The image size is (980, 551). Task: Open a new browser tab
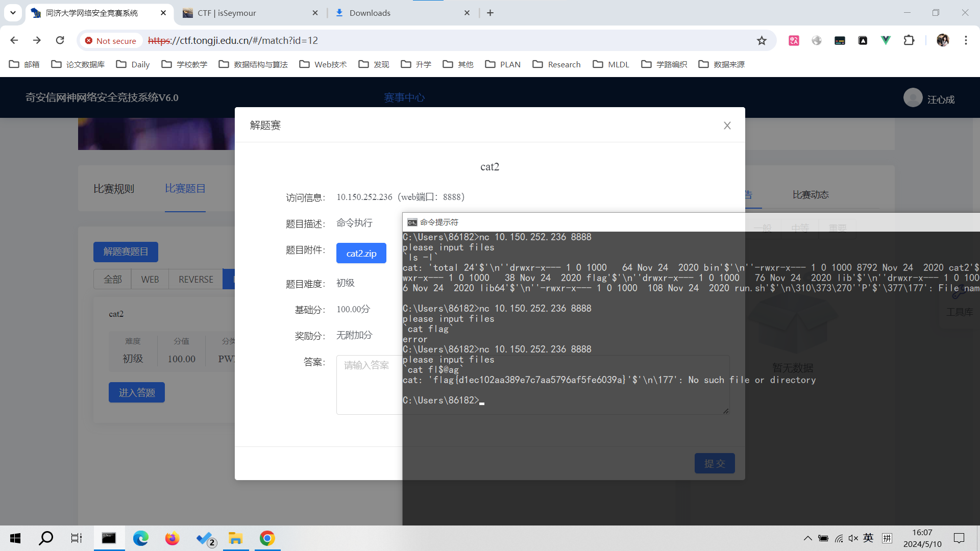(x=491, y=13)
